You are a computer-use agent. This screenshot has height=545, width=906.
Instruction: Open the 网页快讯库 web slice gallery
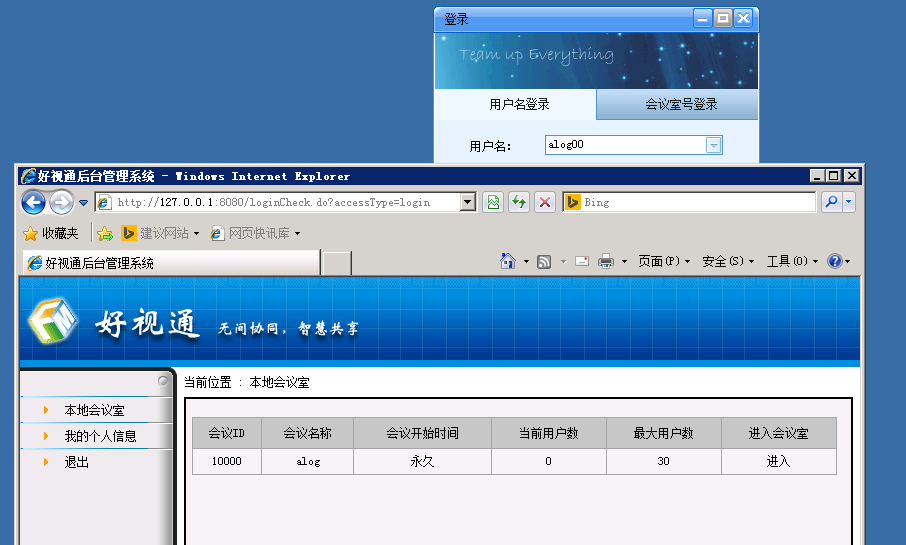click(251, 233)
